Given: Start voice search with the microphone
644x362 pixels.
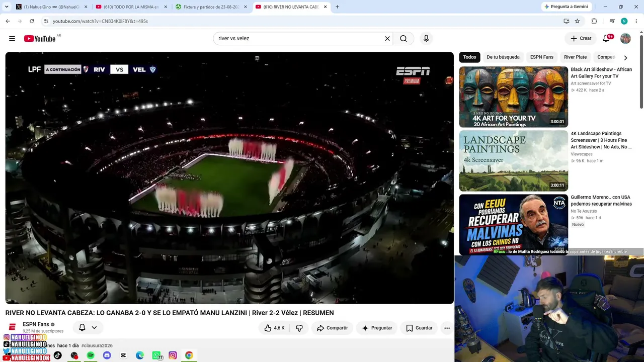Looking at the screenshot, I should [x=426, y=39].
